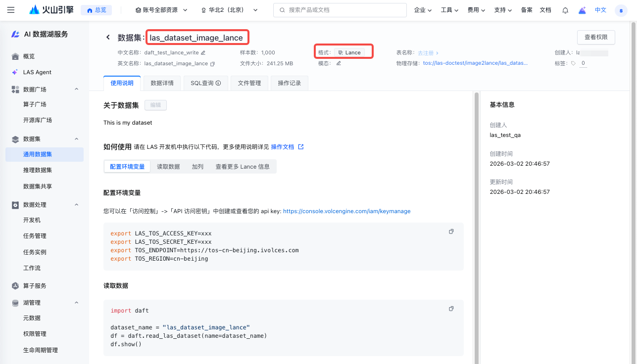Screen dimensions: 637x364
Task: Open the notification bell
Action: [565, 10]
